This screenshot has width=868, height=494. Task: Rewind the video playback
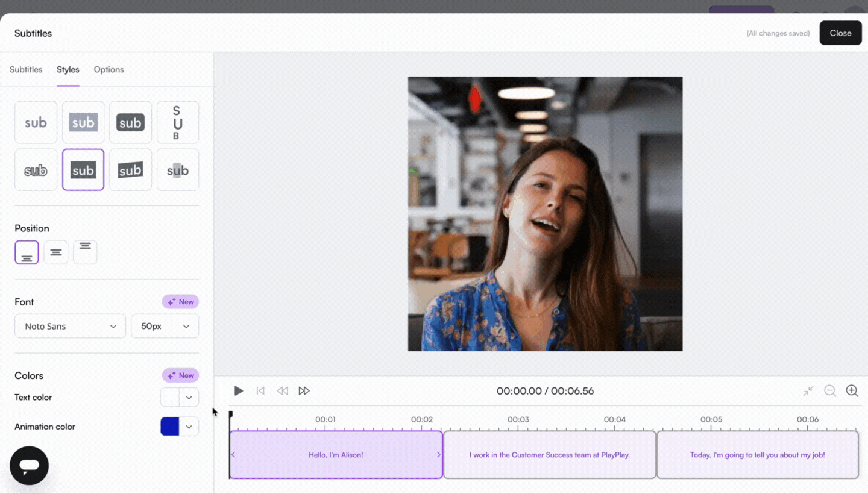coord(282,391)
